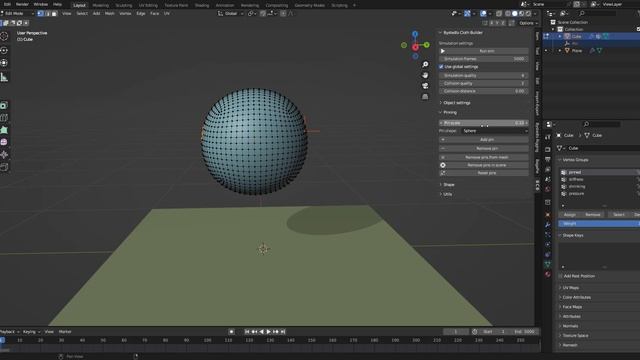The image size is (640, 360).
Task: Open the tool properties tab icon
Action: [548, 138]
